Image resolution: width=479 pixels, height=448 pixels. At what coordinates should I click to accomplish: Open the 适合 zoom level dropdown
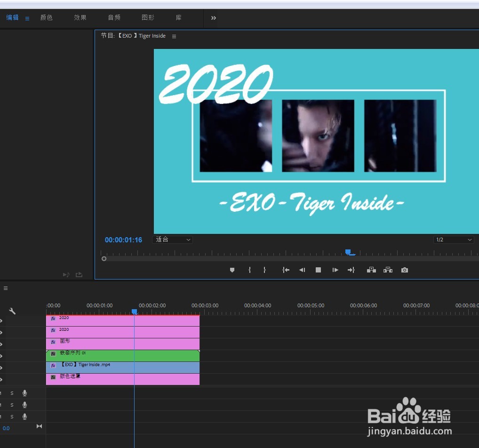(173, 240)
